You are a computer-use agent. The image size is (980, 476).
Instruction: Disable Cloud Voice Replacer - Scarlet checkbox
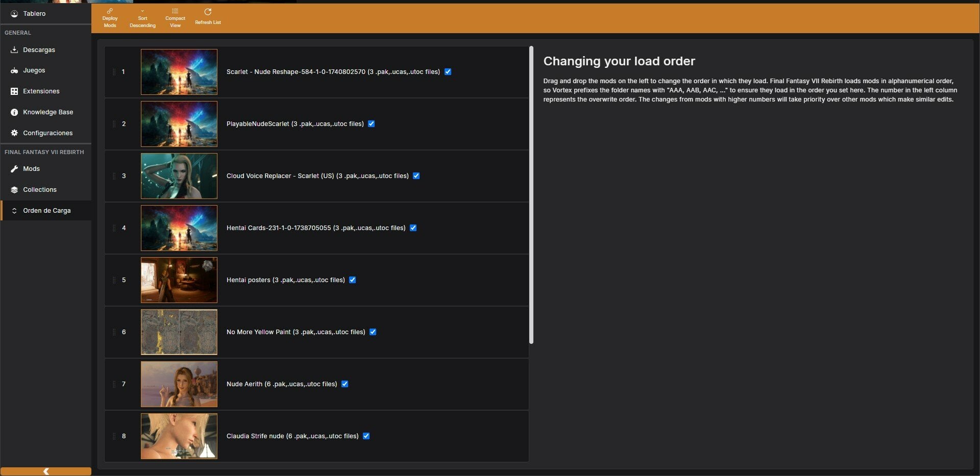[416, 176]
